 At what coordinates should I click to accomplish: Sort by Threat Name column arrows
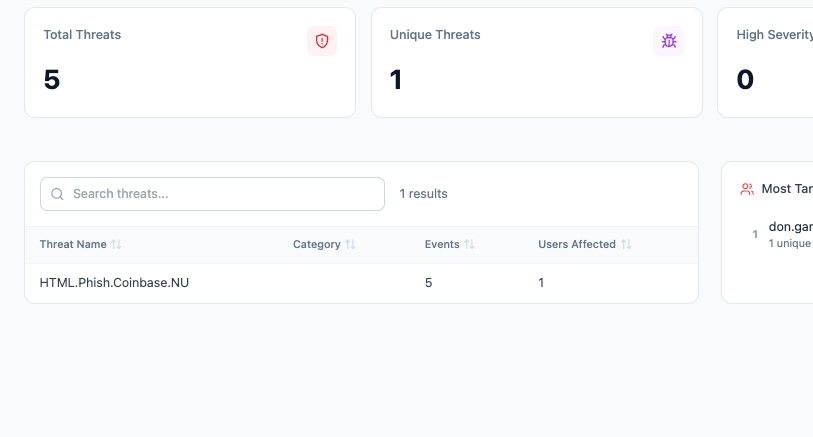click(x=116, y=244)
